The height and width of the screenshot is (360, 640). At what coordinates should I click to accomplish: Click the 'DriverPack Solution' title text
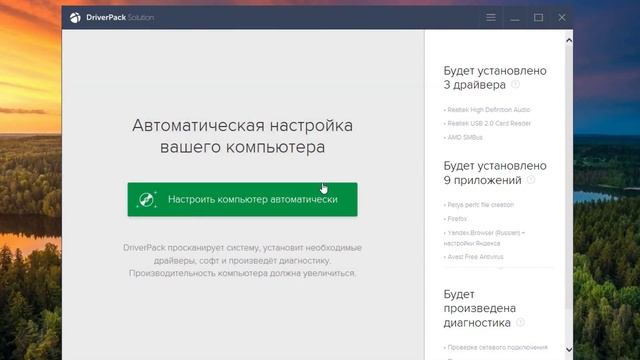(x=120, y=18)
